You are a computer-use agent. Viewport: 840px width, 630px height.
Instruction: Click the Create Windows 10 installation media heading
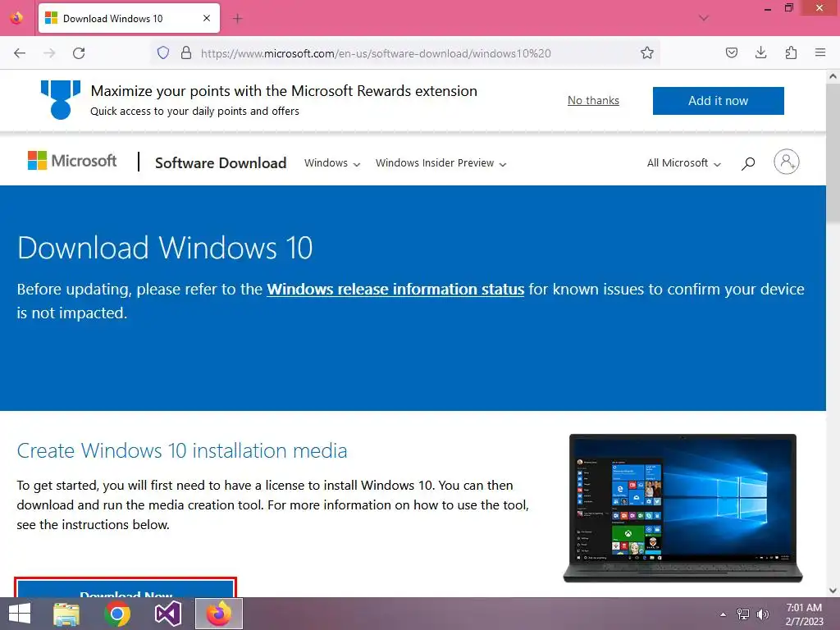coord(182,450)
